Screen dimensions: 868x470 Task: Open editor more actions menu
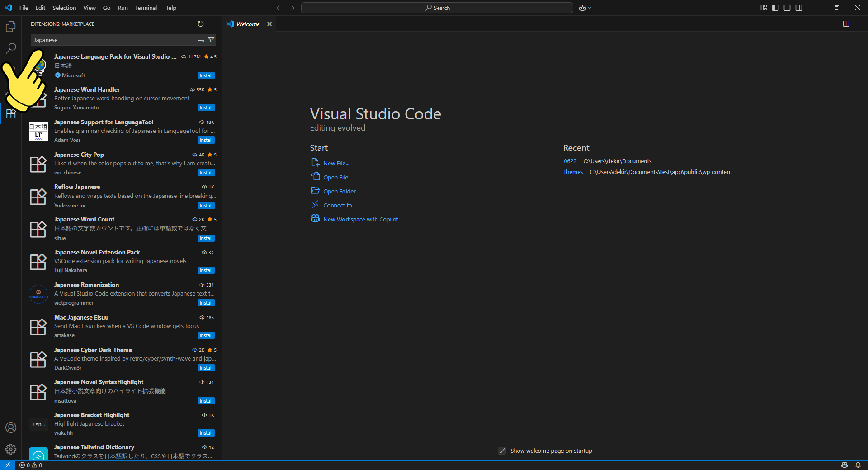[x=858, y=24]
